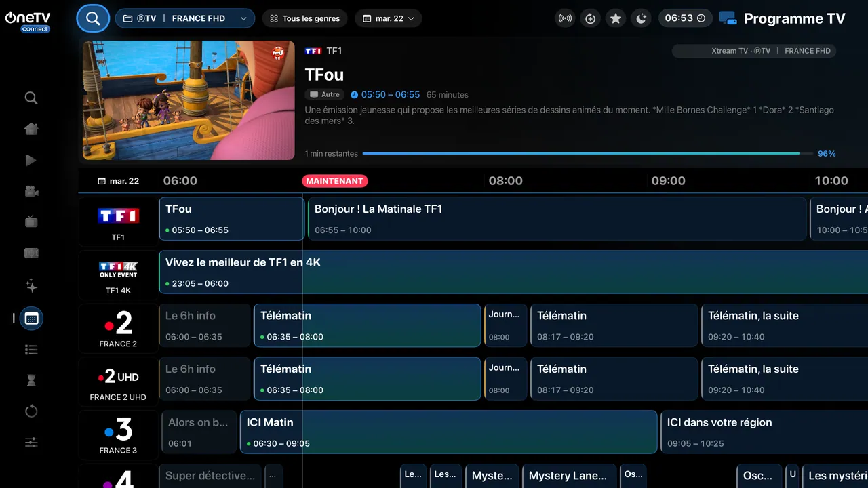This screenshot has height=488, width=868.
Task: Click the OneTV Connect logo
Action: point(27,22)
